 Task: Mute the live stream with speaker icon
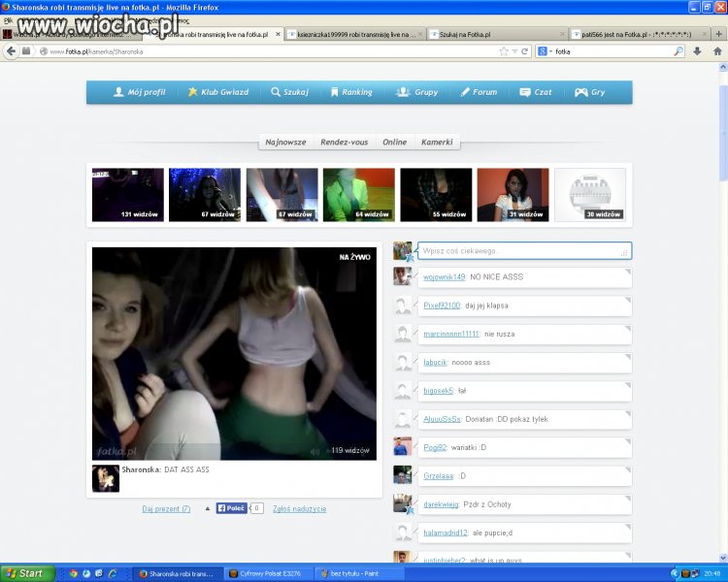click(314, 451)
